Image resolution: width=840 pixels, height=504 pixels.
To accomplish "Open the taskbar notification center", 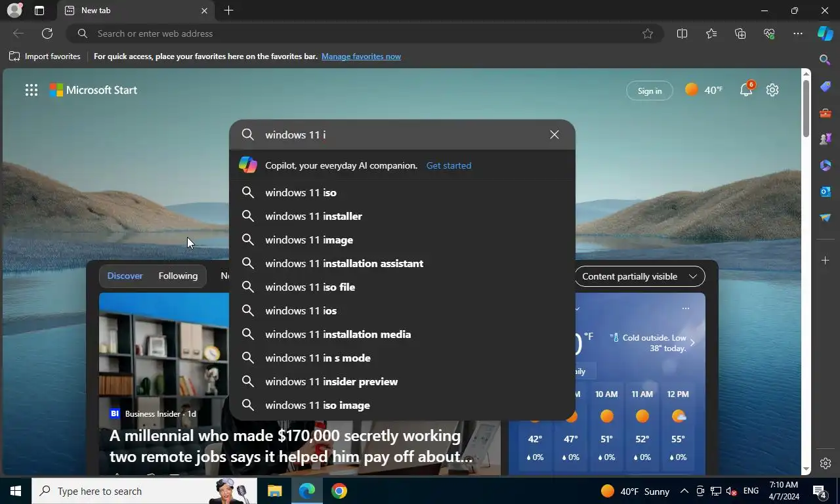I will [x=820, y=491].
